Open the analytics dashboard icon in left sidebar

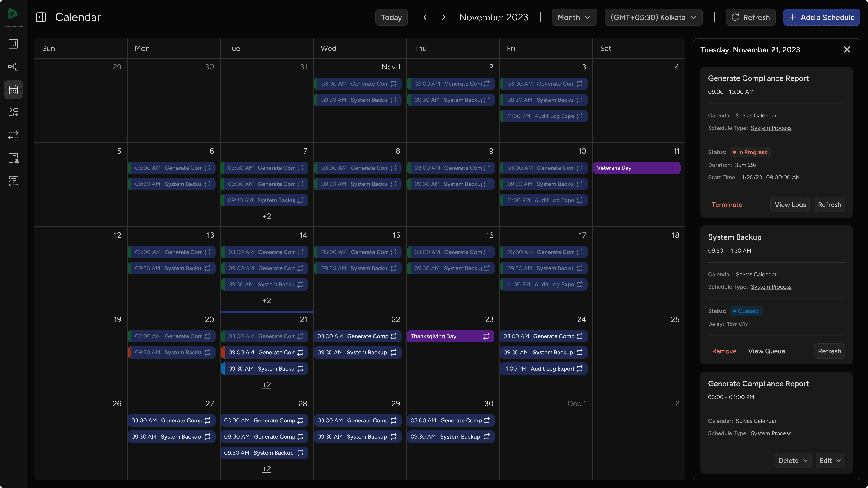pos(13,43)
